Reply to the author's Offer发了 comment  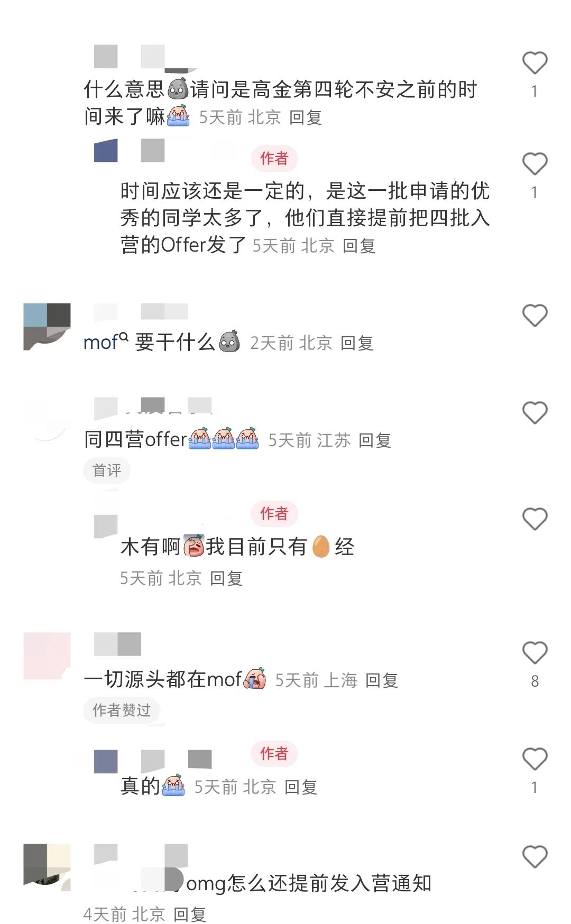(x=360, y=246)
